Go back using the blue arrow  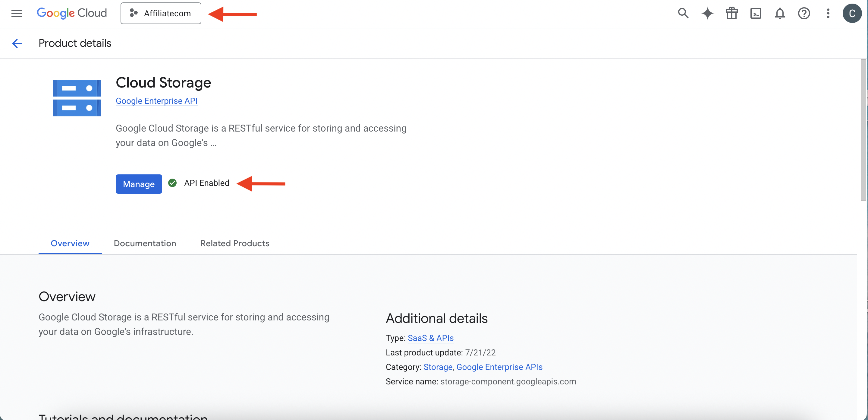(17, 43)
